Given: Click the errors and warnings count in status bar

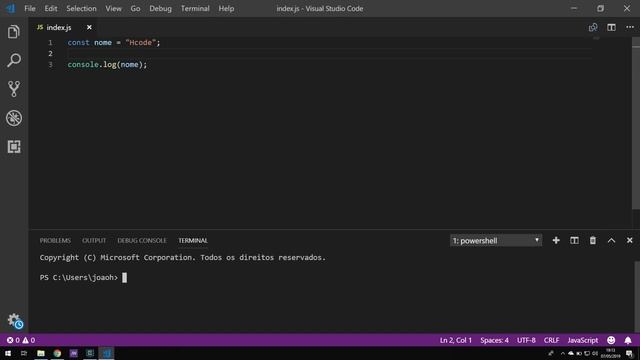Looking at the screenshot, I should 21,340.
